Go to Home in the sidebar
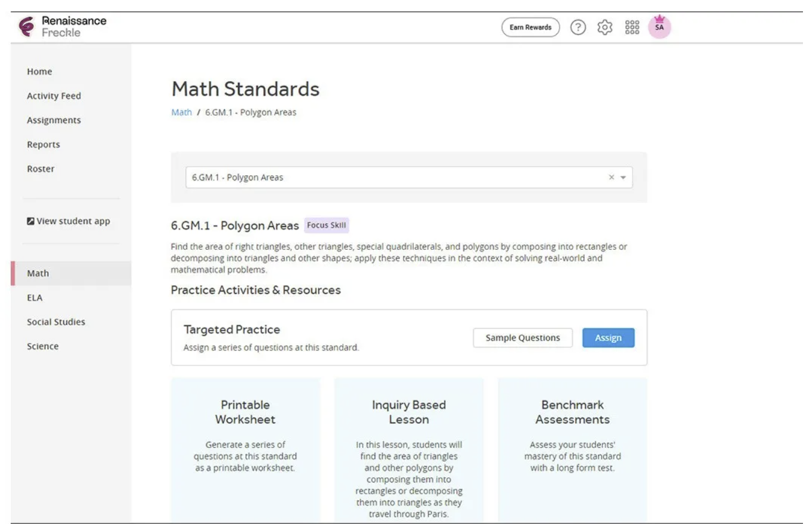This screenshot has height=531, width=812. 40,72
